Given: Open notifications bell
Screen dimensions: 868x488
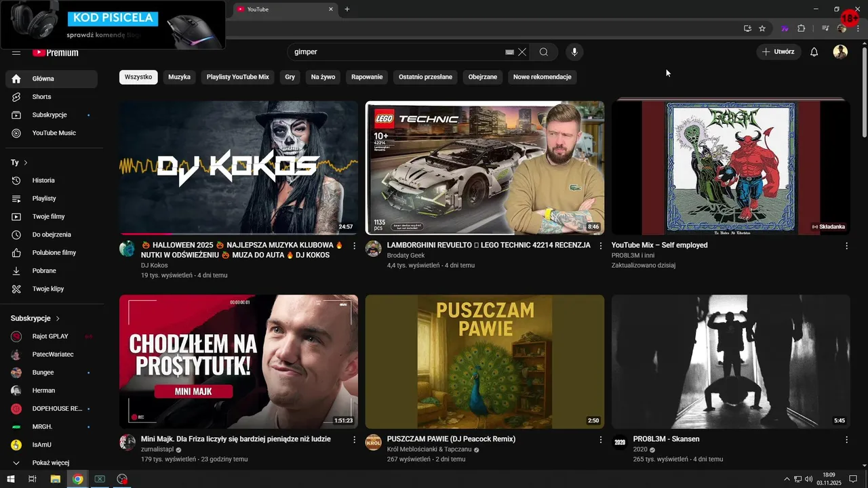Looking at the screenshot, I should click(x=814, y=52).
